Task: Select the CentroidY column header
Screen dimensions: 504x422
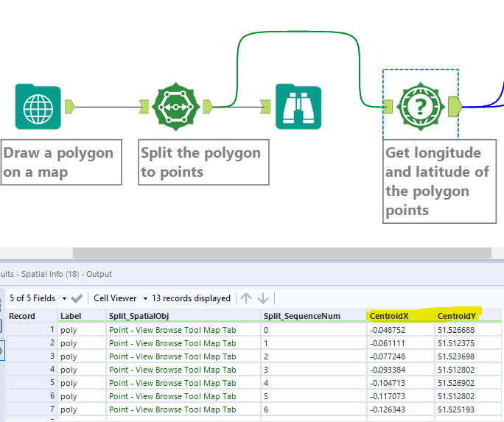Action: pos(457,316)
